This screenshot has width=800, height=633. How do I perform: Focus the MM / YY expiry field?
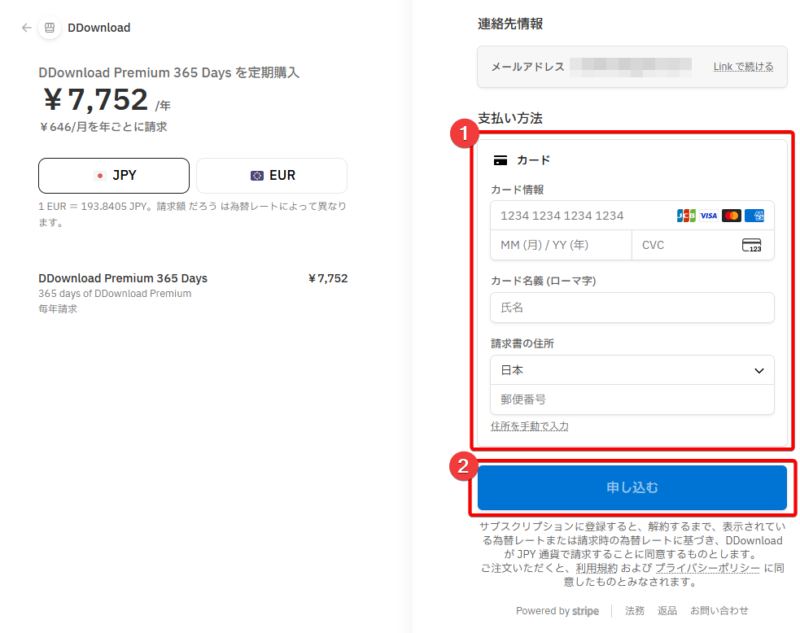click(x=561, y=245)
